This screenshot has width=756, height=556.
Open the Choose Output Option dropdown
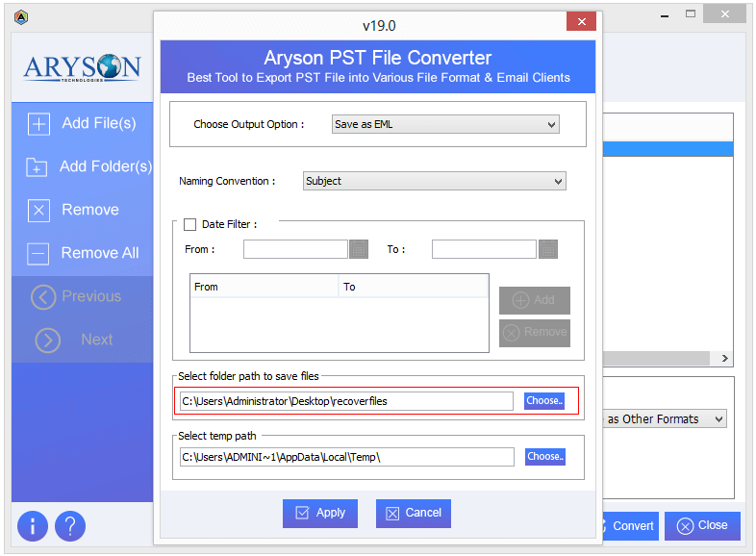coord(445,124)
